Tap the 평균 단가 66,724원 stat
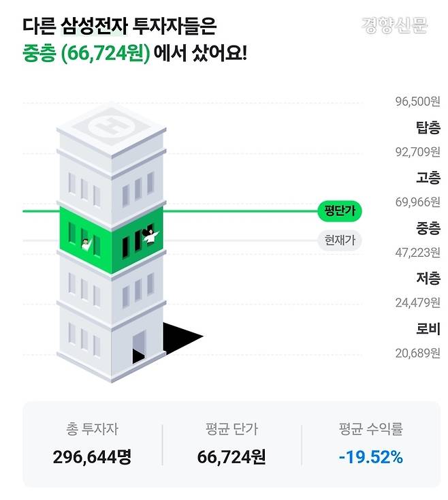The height and width of the screenshot is (500, 448). pos(231,443)
